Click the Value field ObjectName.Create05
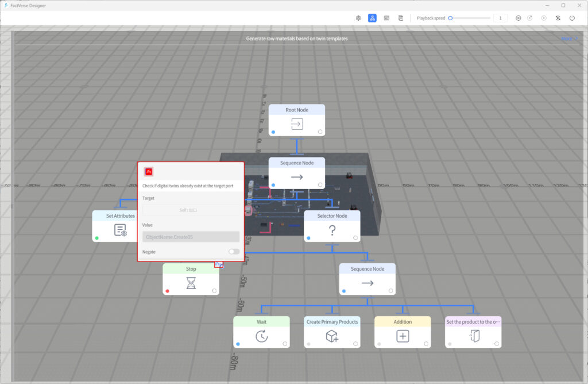Image resolution: width=588 pixels, height=384 pixels. pos(191,237)
